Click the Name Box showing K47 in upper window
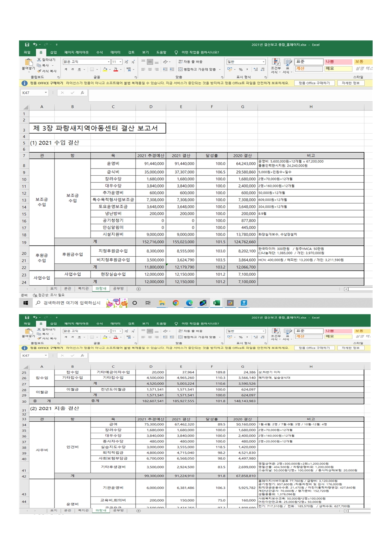This screenshot has height=555, width=392. pos(34,93)
